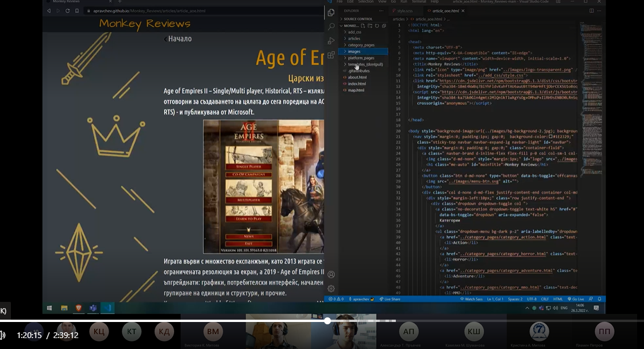Open the Selection menu
The image size is (644, 349).
(365, 2)
